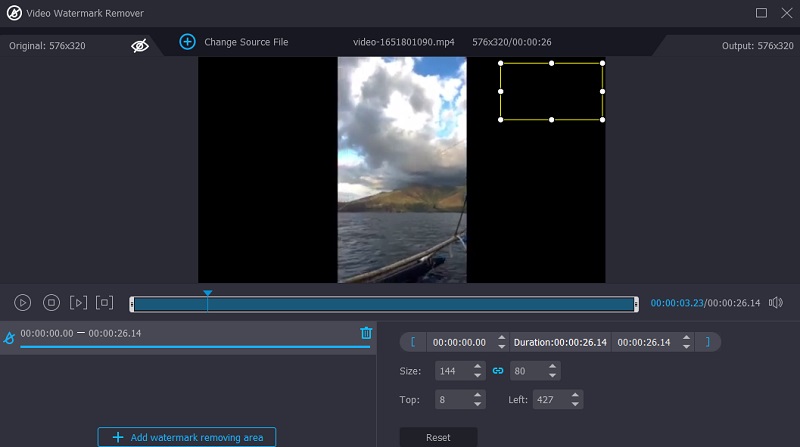Click Add watermark removing area
This screenshot has width=800, height=447.
(186, 437)
